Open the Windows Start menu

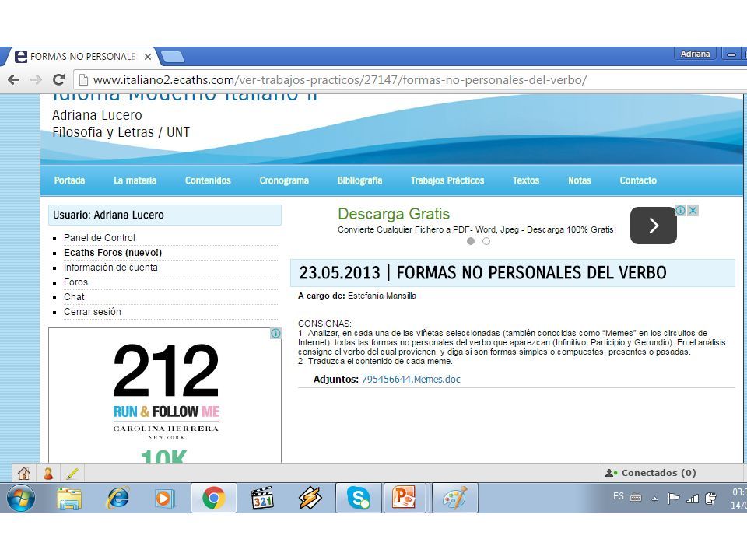pos(20,498)
